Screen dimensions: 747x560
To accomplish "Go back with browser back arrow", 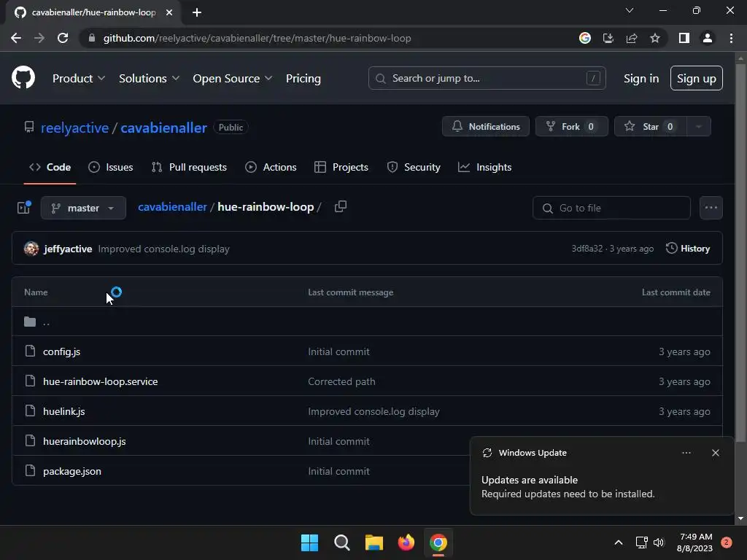I will coord(16,38).
